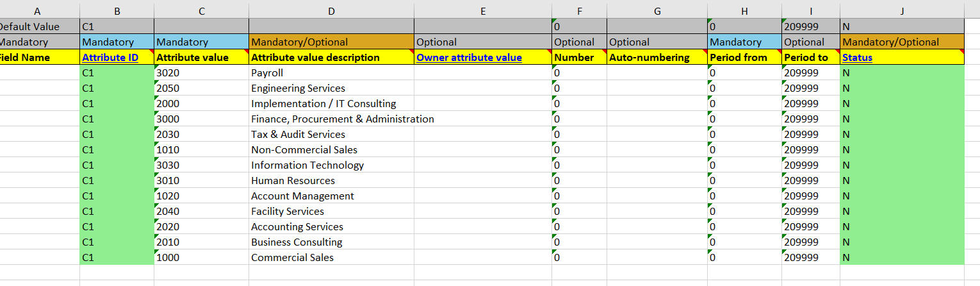This screenshot has width=980, height=286.
Task: Select attribute value 1000 cell
Action: [201, 257]
